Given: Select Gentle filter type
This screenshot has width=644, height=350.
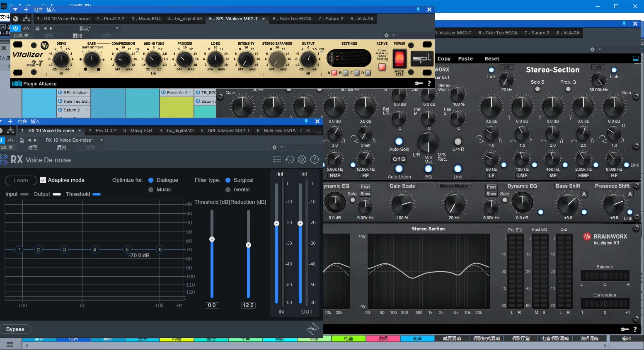Looking at the screenshot, I should click(x=228, y=190).
